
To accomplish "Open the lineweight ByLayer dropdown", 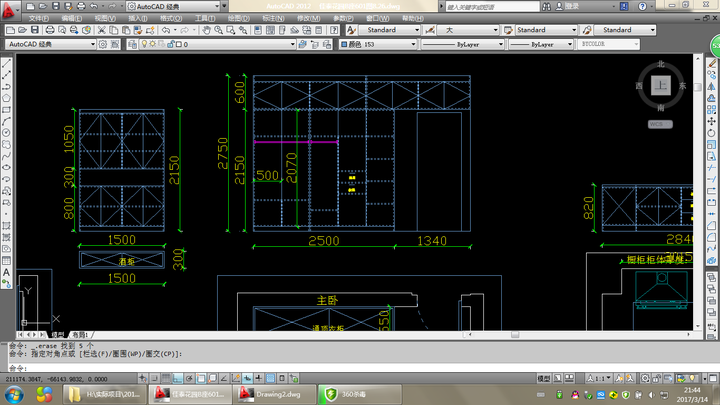I will click(x=541, y=45).
